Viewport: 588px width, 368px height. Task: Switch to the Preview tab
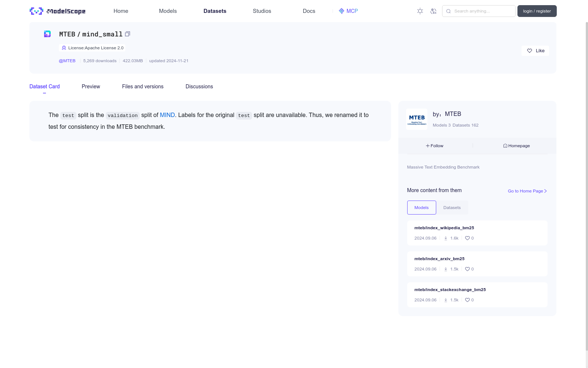[91, 86]
